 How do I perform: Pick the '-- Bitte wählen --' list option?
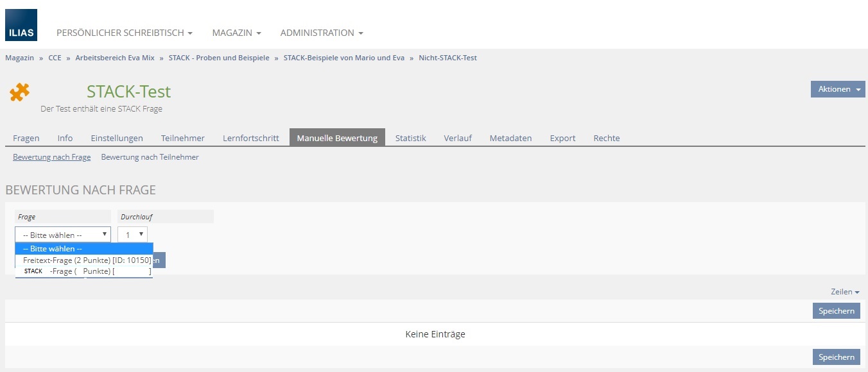[x=84, y=249]
